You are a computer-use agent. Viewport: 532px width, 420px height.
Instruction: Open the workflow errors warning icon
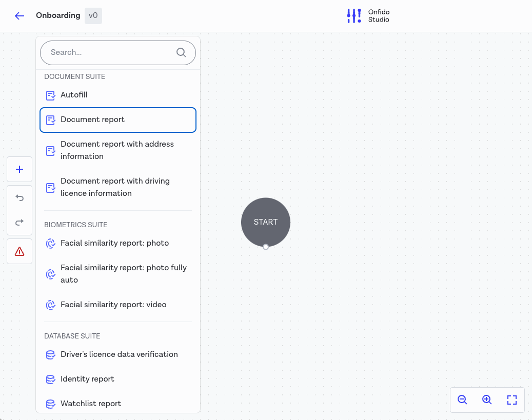tap(19, 251)
